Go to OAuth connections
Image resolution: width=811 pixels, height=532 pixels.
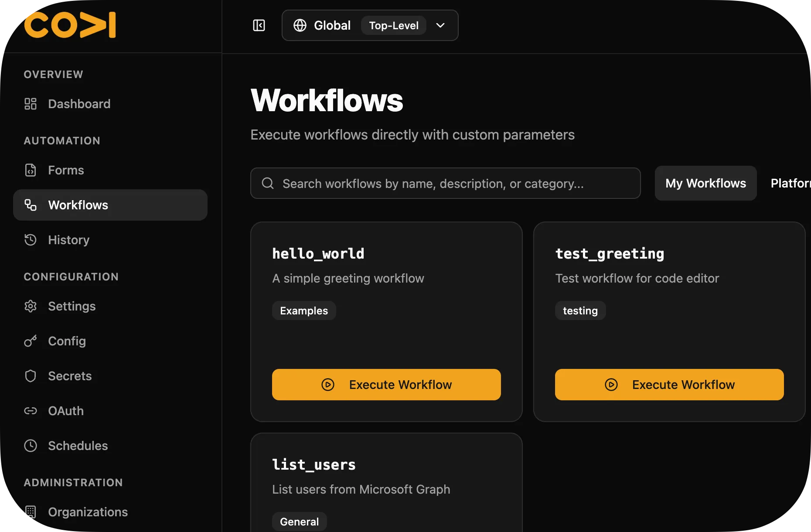click(66, 411)
